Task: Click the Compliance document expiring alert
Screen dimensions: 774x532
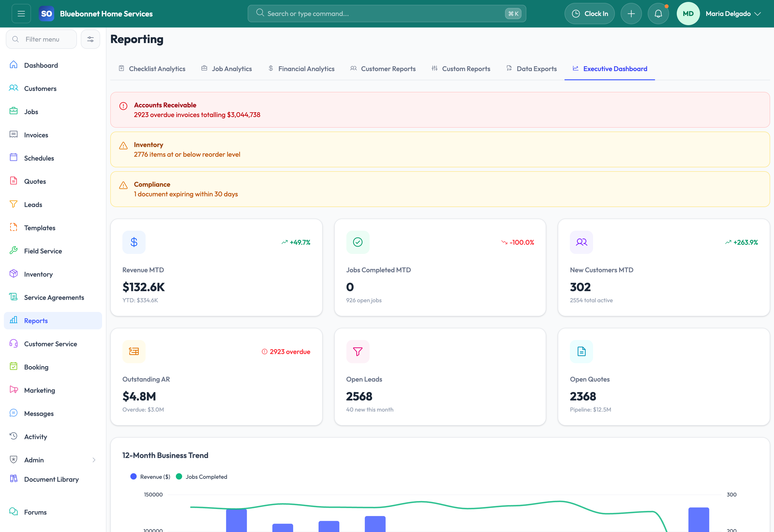Action: pos(440,189)
